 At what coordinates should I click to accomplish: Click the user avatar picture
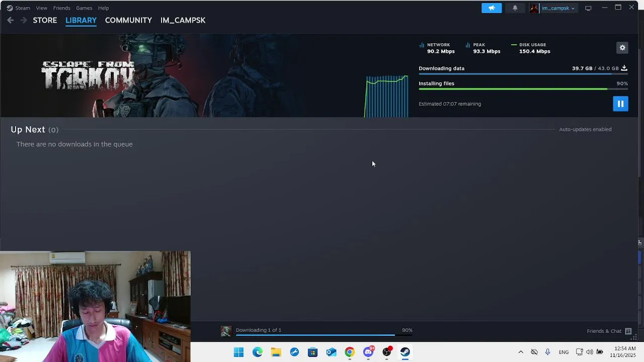coord(534,8)
